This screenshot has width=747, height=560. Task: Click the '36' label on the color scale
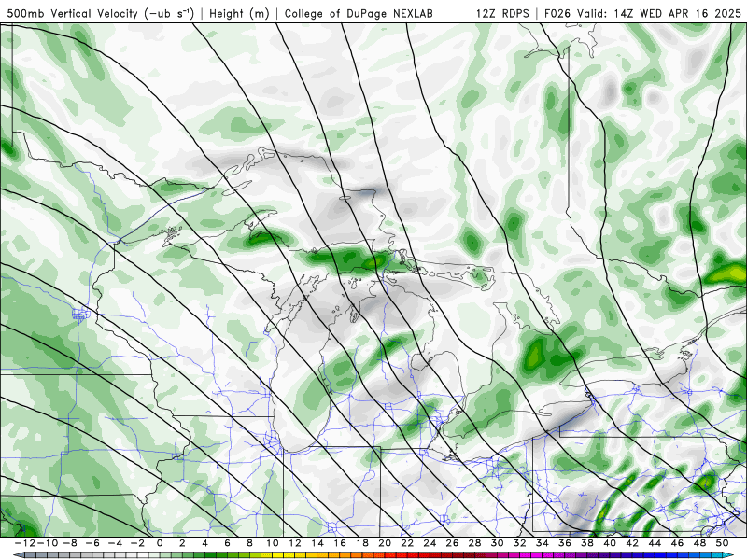pos(565,543)
